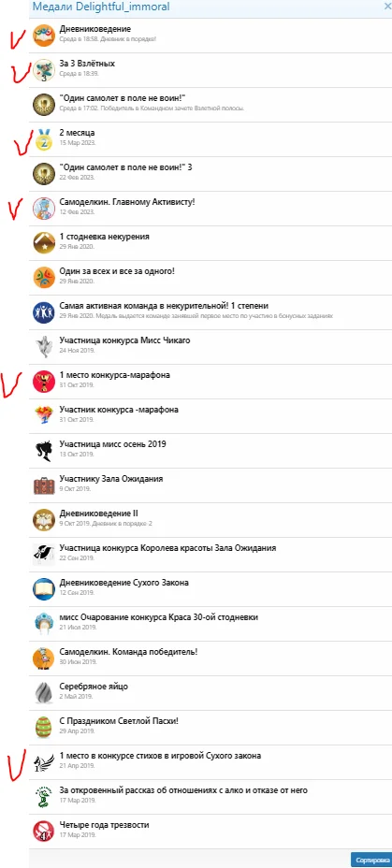Viewport: 392px width, 868px height.
Task: Select the Участнику Зала Ожидания suitcase icon
Action: point(43,485)
